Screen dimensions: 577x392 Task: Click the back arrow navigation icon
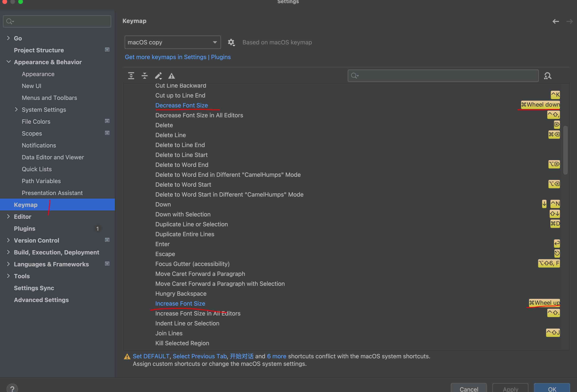tap(556, 21)
